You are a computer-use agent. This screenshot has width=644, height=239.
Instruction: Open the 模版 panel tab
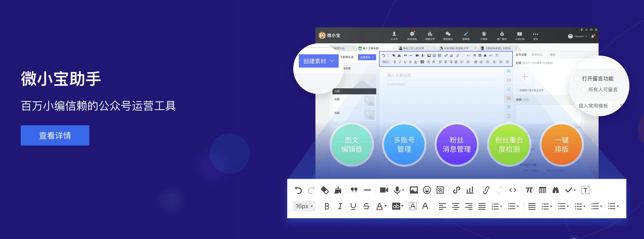tap(553, 55)
